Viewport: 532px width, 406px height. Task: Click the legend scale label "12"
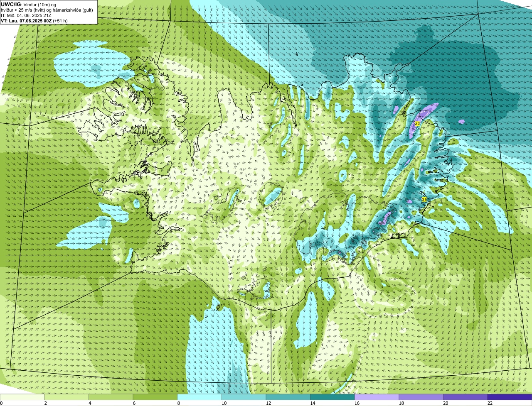click(x=268, y=403)
